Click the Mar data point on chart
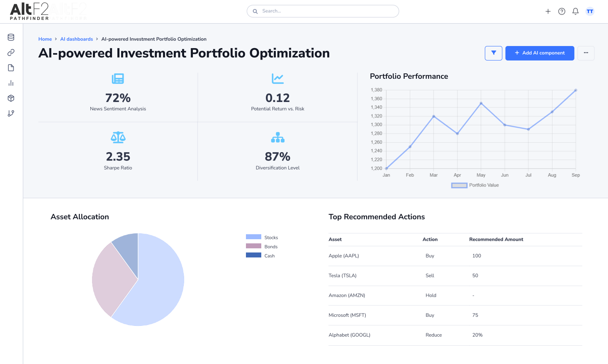The width and height of the screenshot is (608, 364). coord(434,116)
